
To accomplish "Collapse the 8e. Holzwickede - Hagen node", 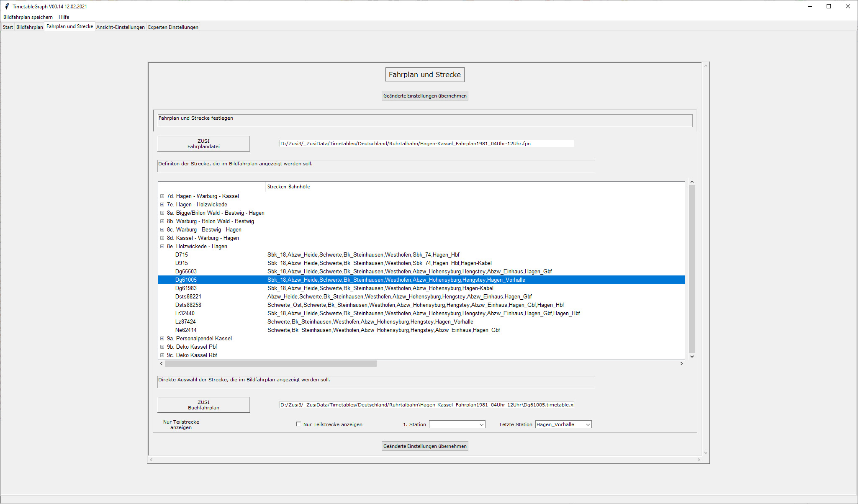I will click(162, 246).
